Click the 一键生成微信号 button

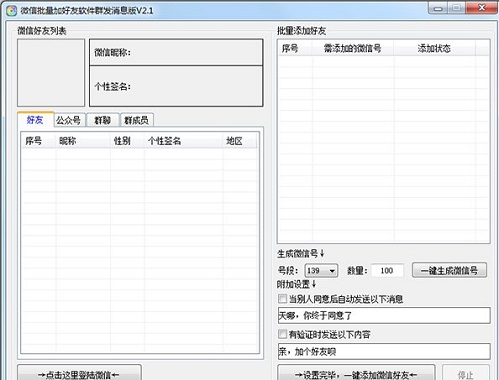[449, 270]
